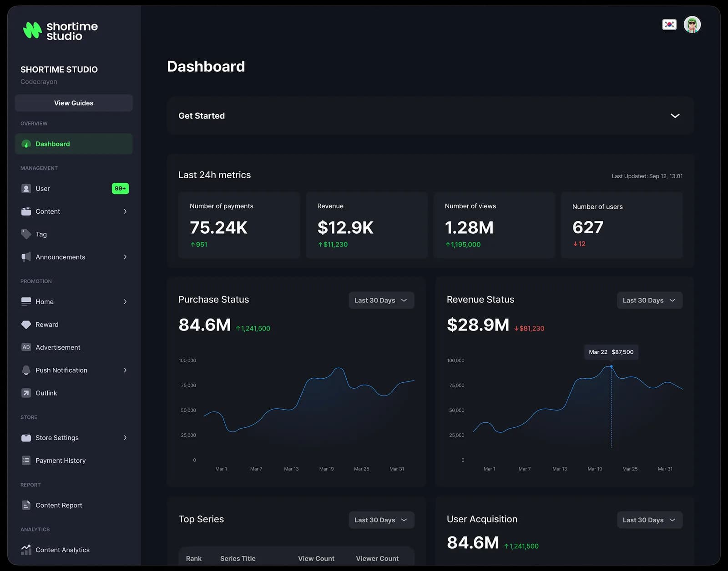
Task: Select the Number of payments card
Action: click(239, 225)
